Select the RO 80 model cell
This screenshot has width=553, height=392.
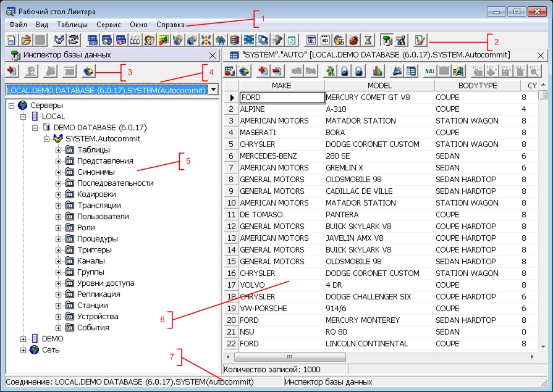[x=380, y=332]
